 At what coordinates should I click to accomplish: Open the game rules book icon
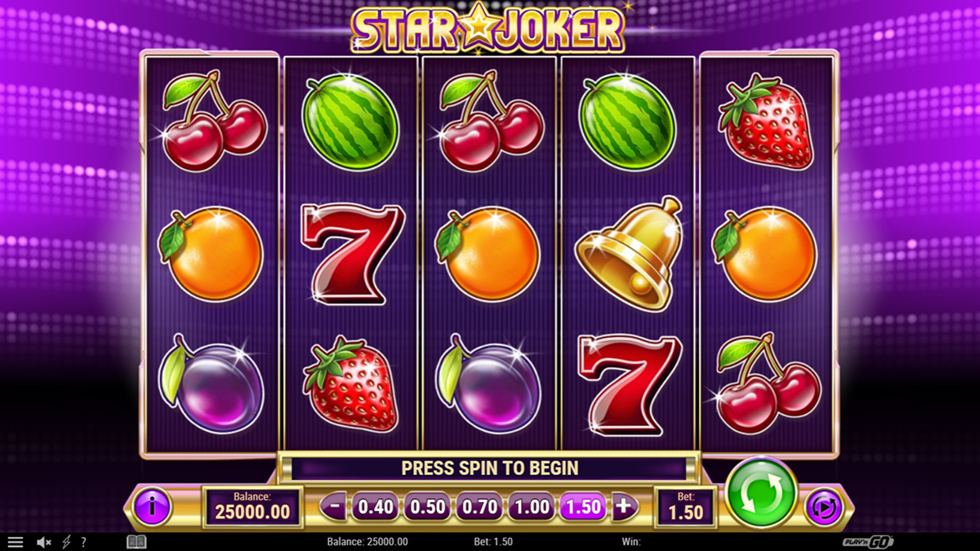point(136,542)
